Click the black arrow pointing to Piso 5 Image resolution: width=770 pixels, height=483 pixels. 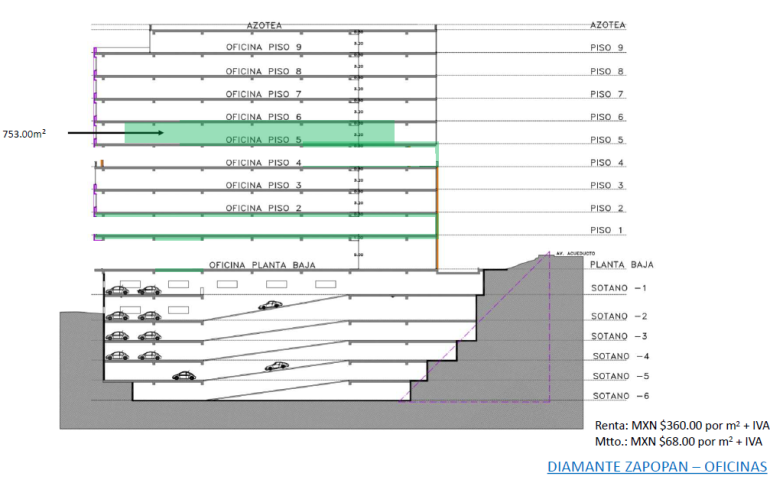click(121, 132)
